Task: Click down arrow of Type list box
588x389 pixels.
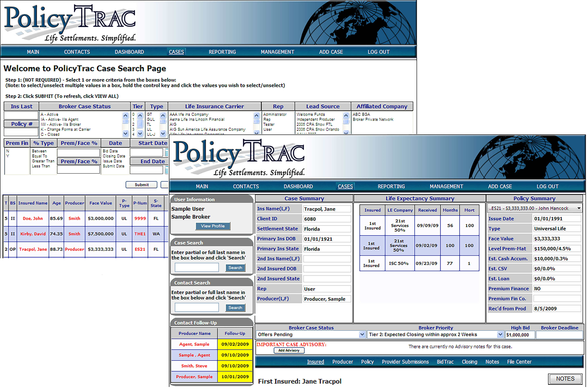Action: (163, 134)
